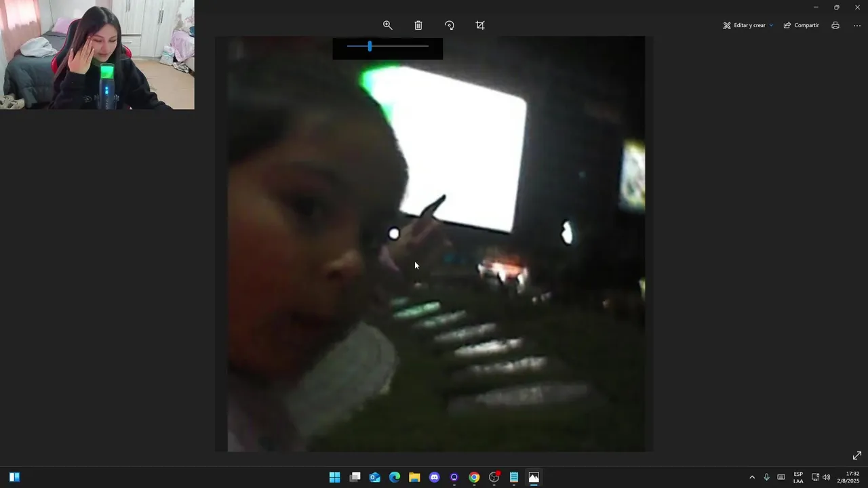
Task: Click the widgets button at taskbar left
Action: [x=14, y=477]
